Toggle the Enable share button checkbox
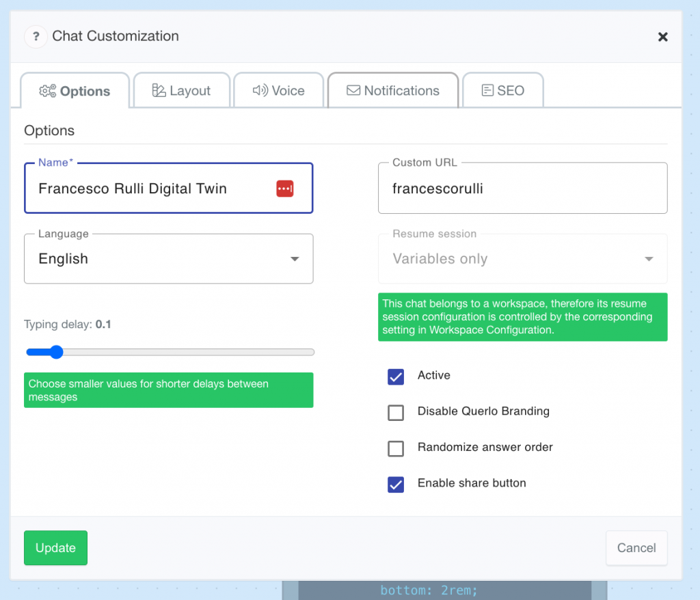700x600 pixels. pyautogui.click(x=396, y=484)
